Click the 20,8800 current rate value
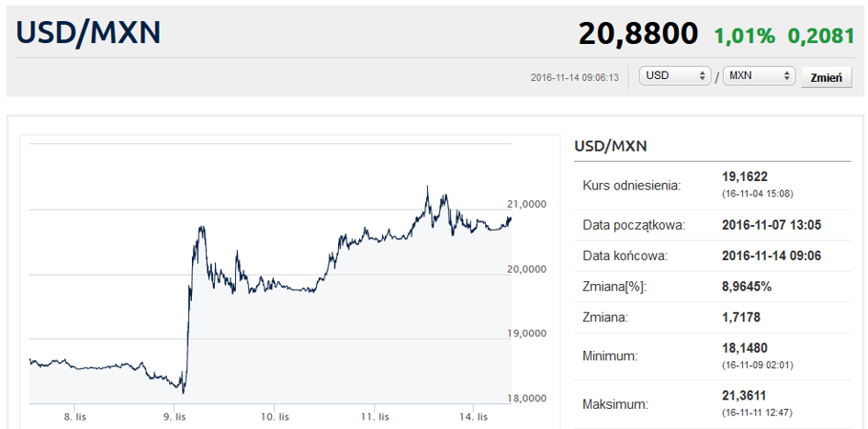Screen dimensions: 868x429 638,34
